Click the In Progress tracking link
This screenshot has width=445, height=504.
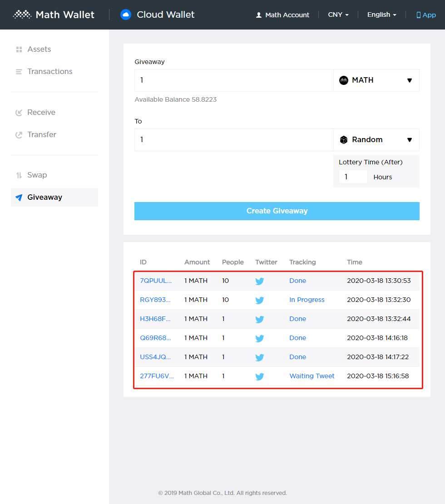tap(307, 300)
